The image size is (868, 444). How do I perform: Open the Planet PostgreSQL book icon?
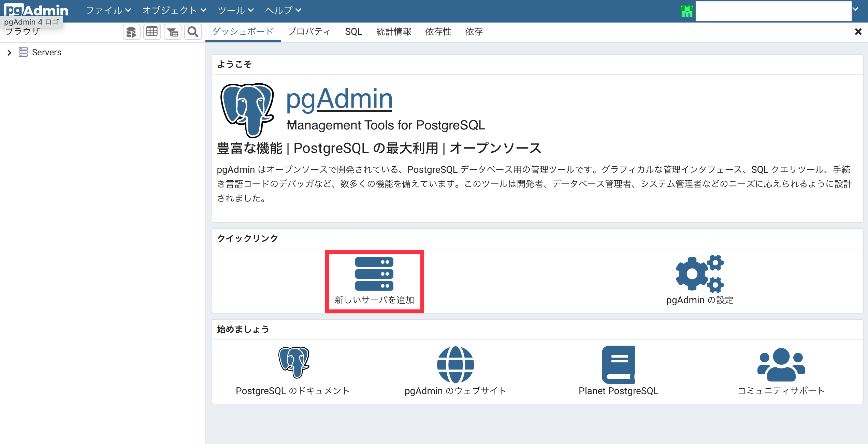618,364
